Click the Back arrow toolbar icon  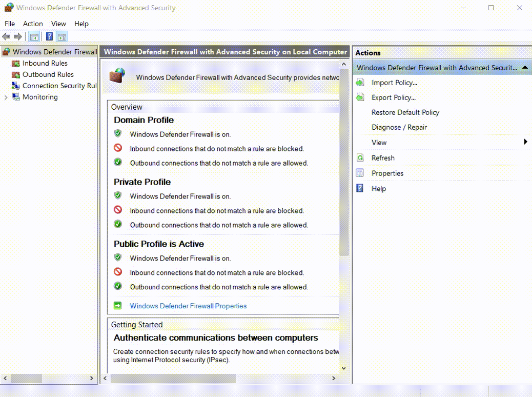click(x=6, y=36)
